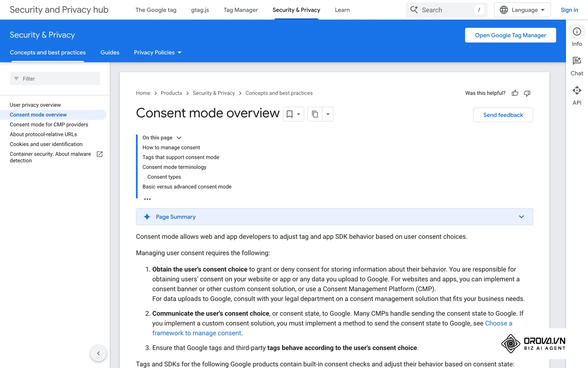Click the Products breadcrumb

click(x=171, y=93)
